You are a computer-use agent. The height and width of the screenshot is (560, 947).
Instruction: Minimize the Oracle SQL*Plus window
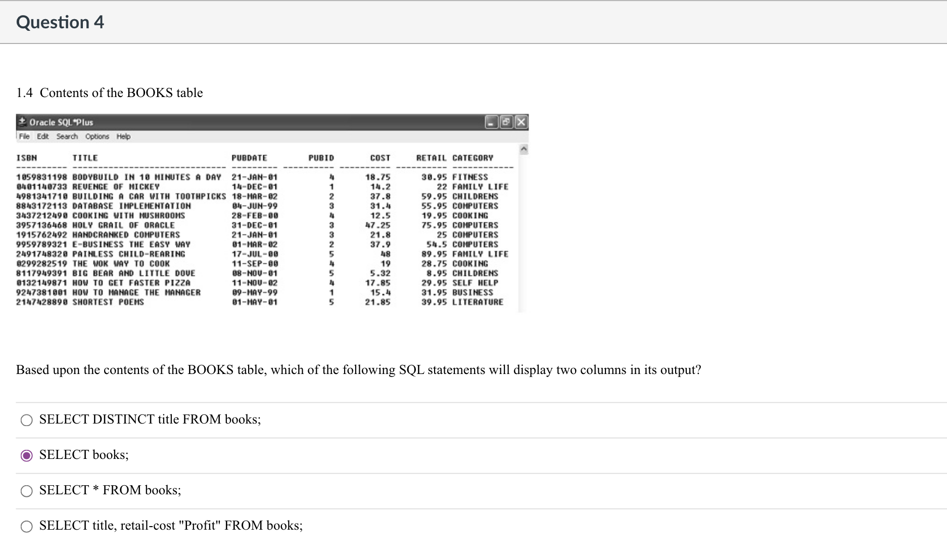click(x=490, y=122)
